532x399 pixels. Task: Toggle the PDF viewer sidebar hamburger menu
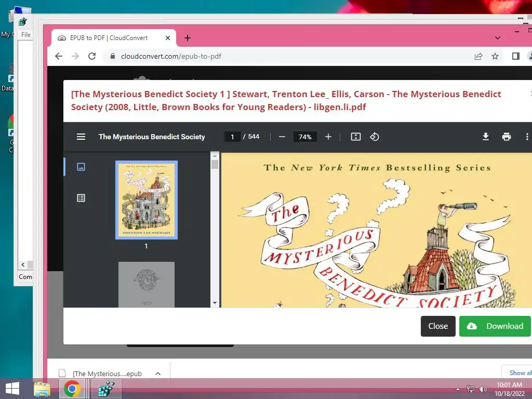[81, 137]
